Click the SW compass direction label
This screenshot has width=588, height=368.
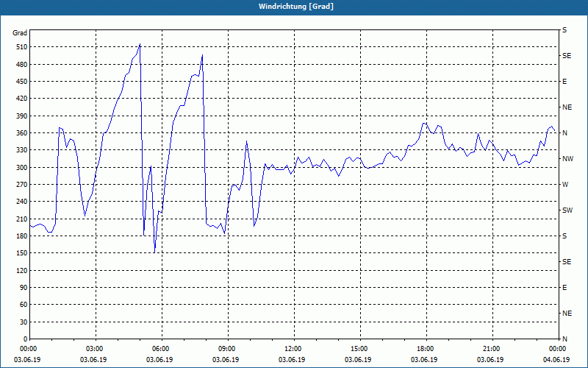click(x=567, y=210)
